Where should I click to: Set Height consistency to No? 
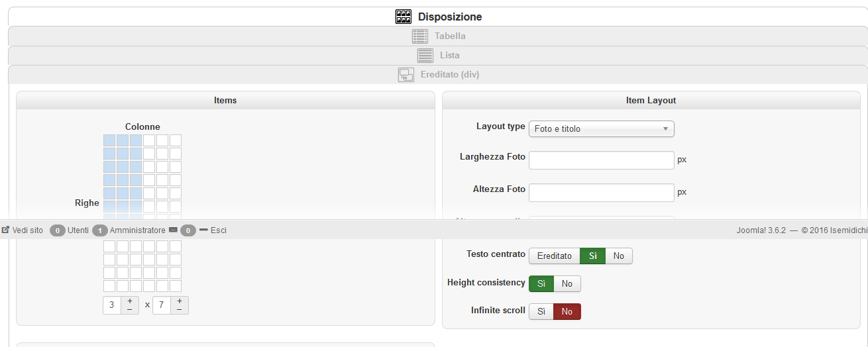pos(567,284)
